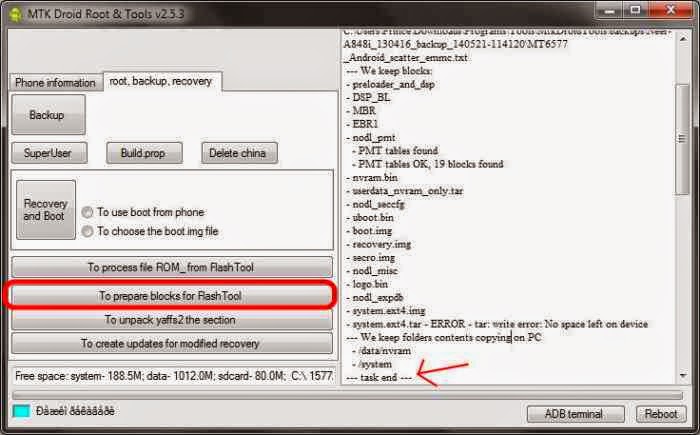Click log line 'nodl_seccfg'
Image resolution: width=700 pixels, height=435 pixels.
pos(375,205)
